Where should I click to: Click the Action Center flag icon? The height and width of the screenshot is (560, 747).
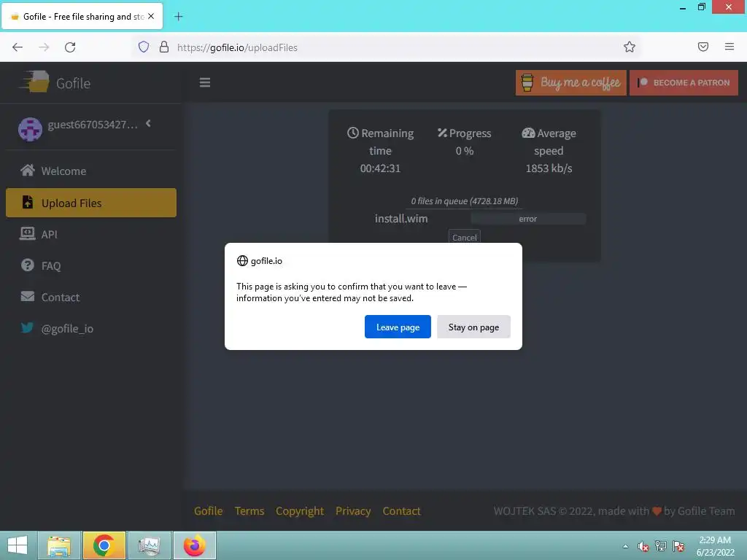pyautogui.click(x=678, y=546)
